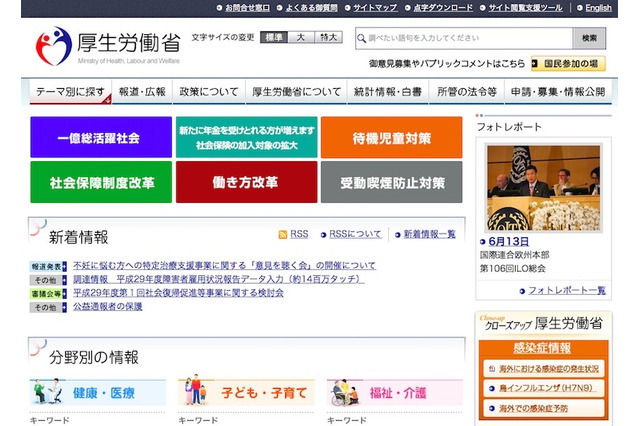Open the 不妊に悩む方への特定治療支援事業 news link

[x=224, y=266]
